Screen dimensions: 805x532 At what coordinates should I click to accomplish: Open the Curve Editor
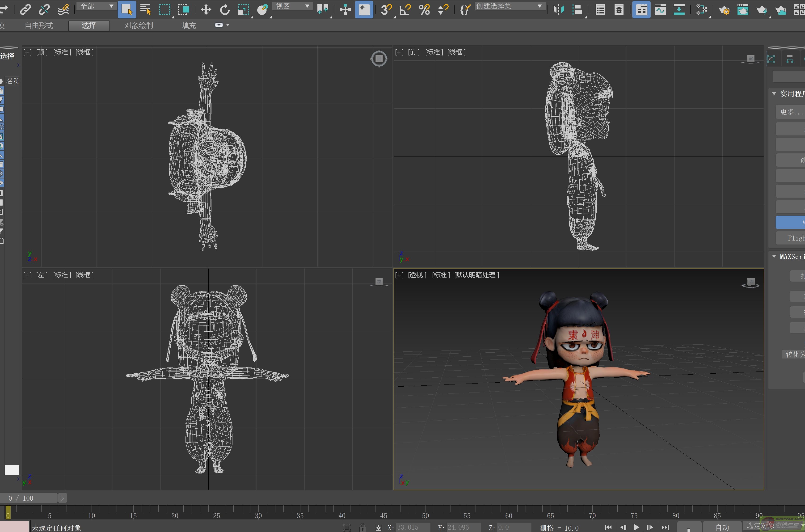click(660, 9)
